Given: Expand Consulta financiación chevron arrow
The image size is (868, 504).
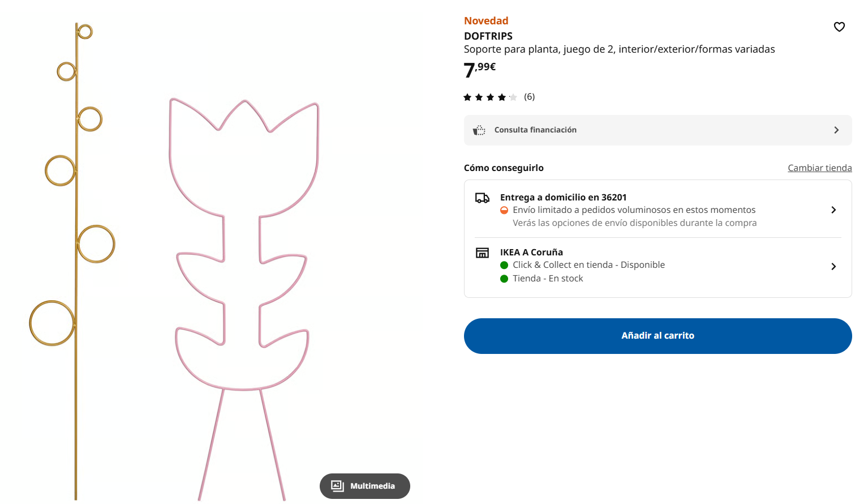Looking at the screenshot, I should 836,130.
